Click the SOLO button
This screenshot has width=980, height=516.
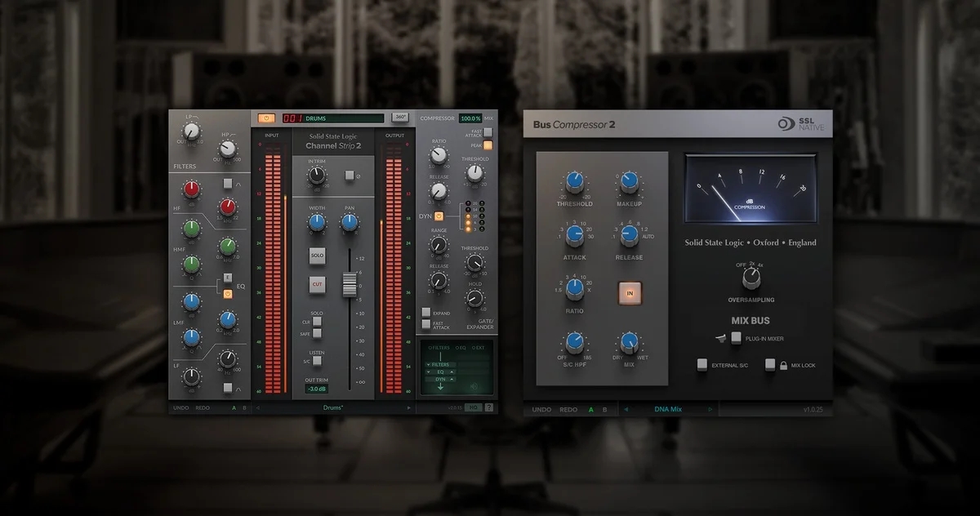[x=317, y=256]
